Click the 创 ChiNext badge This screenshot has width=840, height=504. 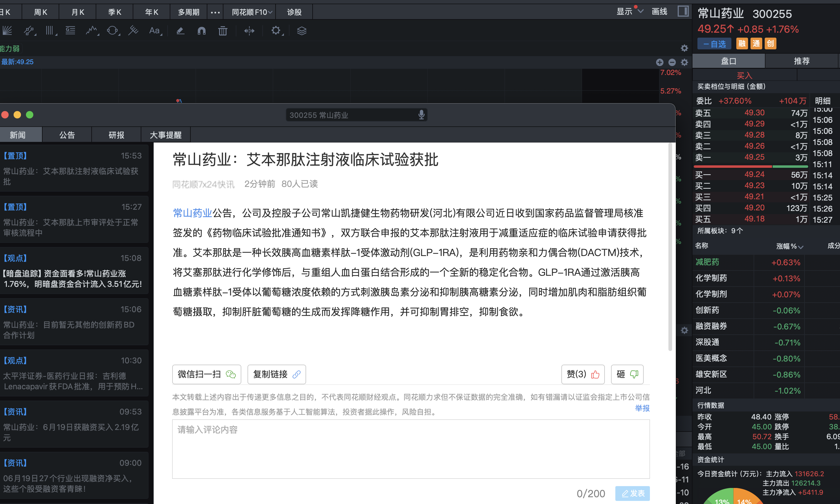pos(770,43)
